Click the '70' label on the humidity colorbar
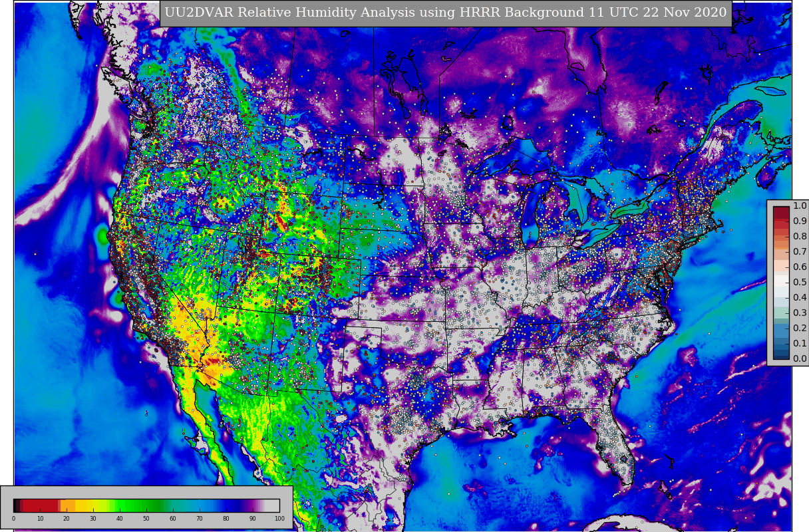This screenshot has height=532, width=809. click(x=200, y=519)
